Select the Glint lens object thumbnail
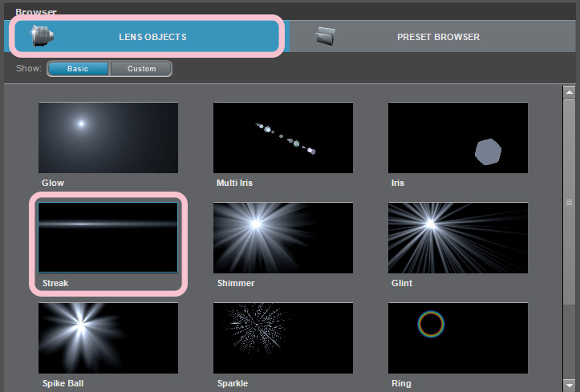 [458, 237]
